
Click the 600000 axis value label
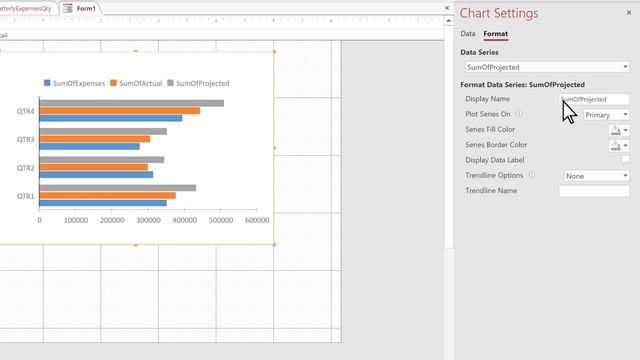257,220
